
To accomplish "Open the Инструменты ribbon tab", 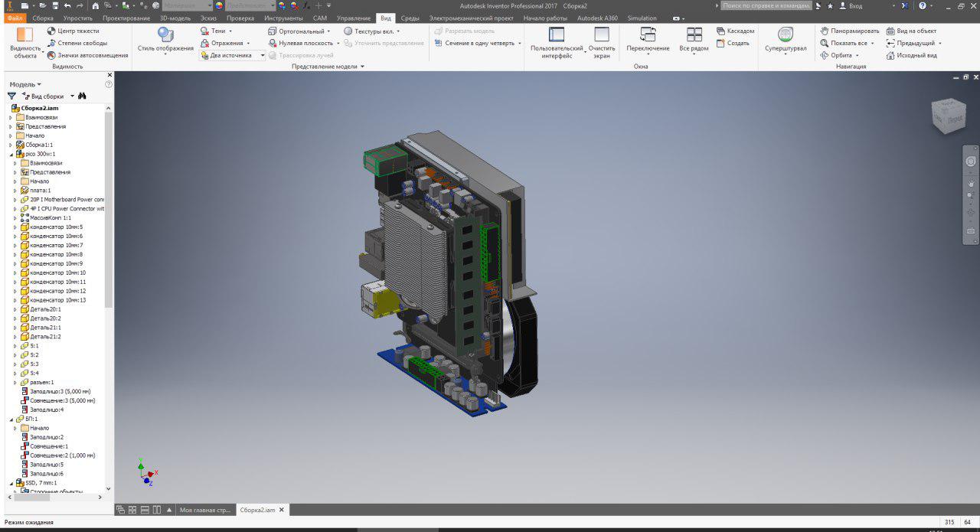I will pyautogui.click(x=283, y=18).
